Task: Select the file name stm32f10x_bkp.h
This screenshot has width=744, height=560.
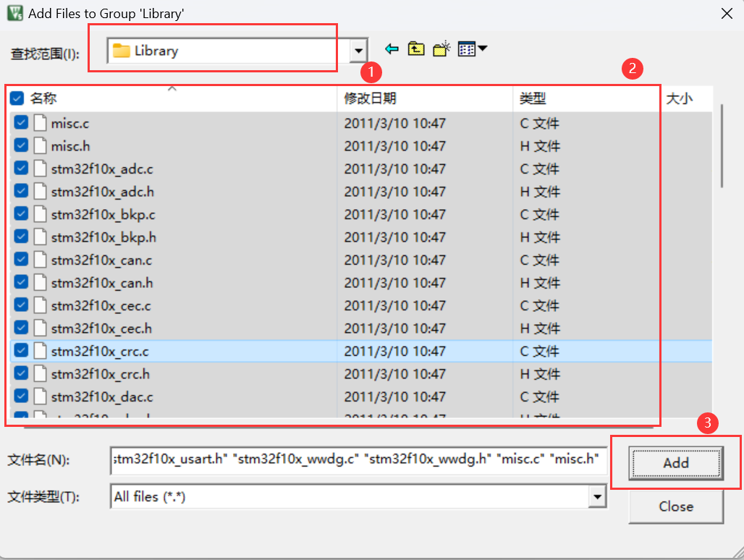Action: point(103,237)
